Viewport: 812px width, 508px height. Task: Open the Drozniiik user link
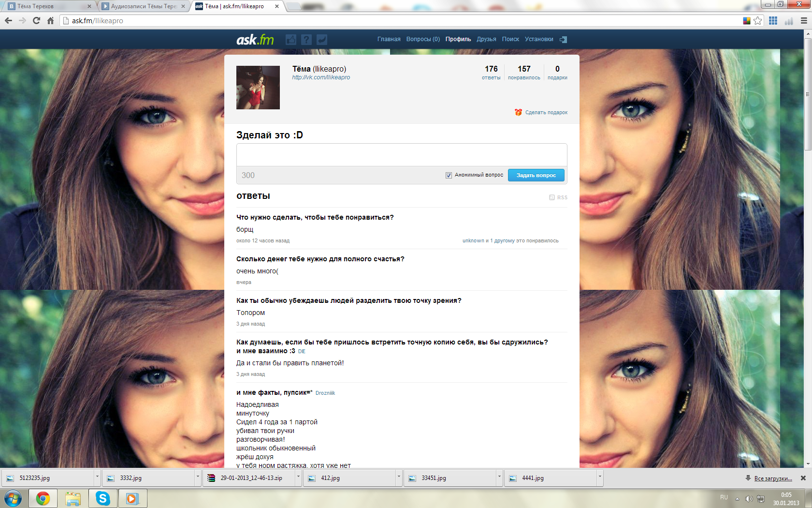click(x=325, y=393)
